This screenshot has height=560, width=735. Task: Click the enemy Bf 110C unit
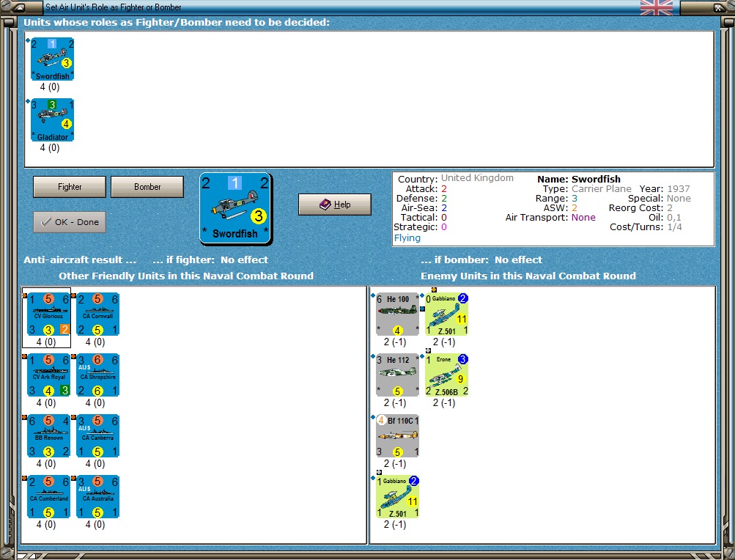(397, 436)
